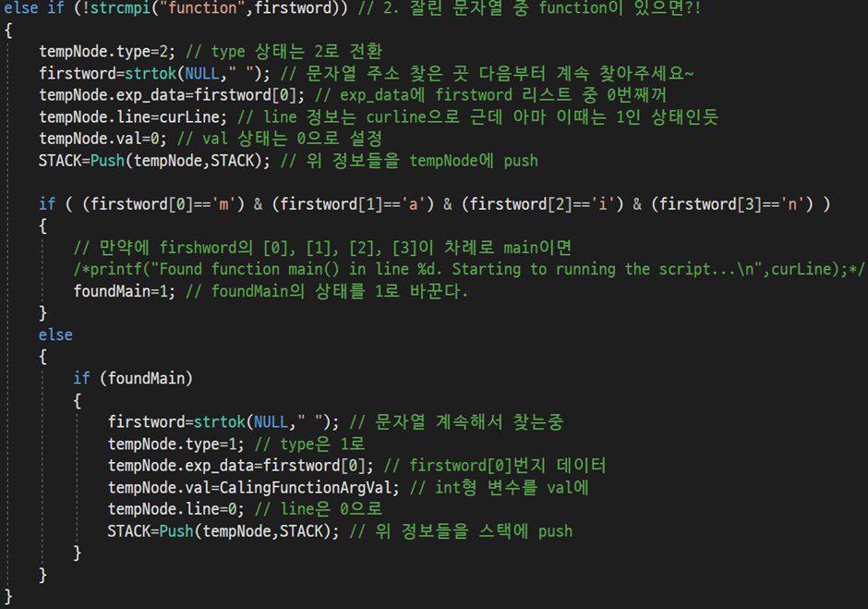Image resolution: width=868 pixels, height=609 pixels.
Task: Click the tempNode.type=1; statement
Action: click(x=176, y=444)
